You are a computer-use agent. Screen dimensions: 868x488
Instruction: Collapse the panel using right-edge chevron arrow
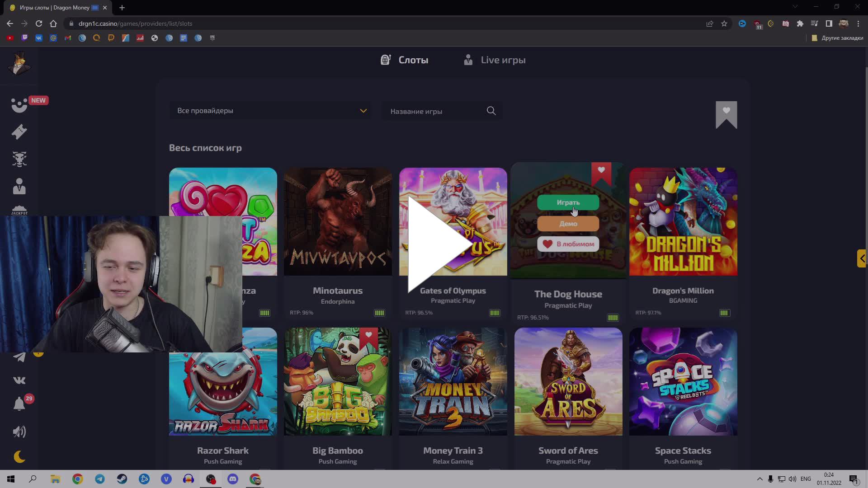pyautogui.click(x=863, y=258)
